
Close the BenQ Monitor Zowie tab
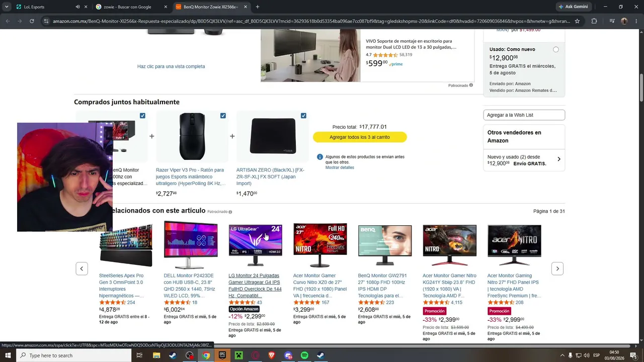(x=246, y=7)
